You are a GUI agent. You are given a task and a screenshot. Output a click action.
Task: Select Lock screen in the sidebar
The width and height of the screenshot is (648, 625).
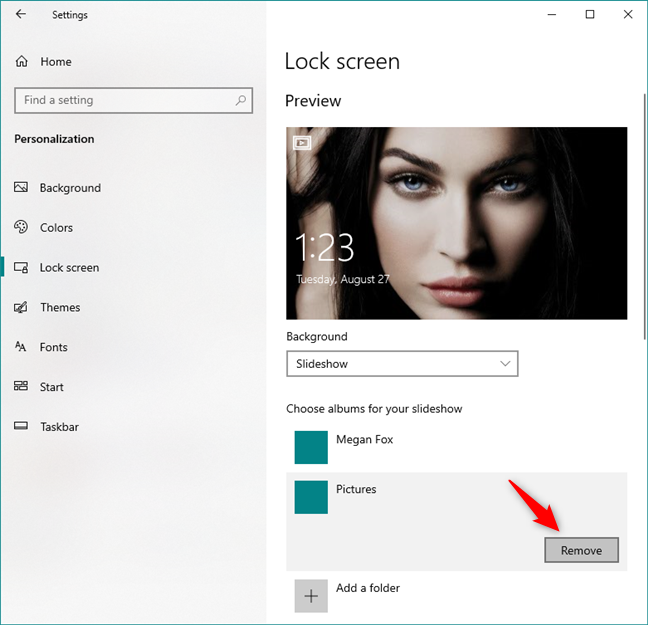click(69, 268)
